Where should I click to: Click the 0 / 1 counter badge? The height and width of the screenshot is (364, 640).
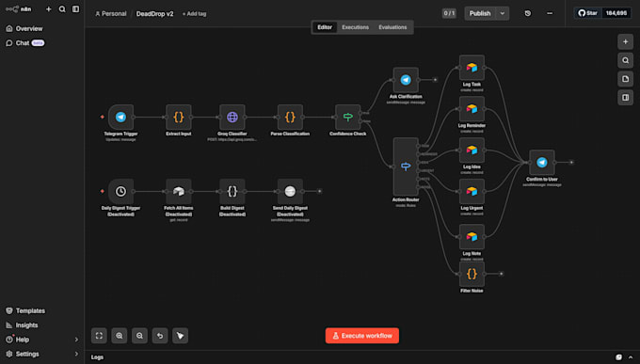tap(449, 13)
